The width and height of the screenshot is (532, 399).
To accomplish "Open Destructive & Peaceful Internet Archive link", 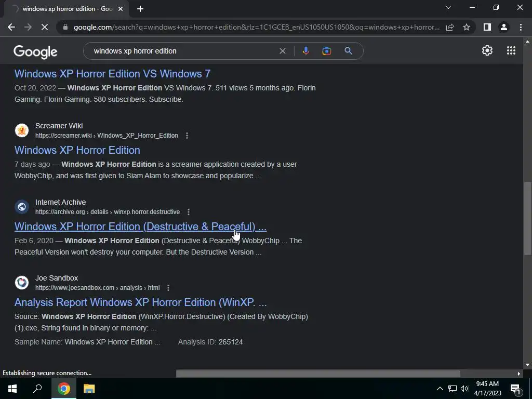I will pyautogui.click(x=140, y=227).
